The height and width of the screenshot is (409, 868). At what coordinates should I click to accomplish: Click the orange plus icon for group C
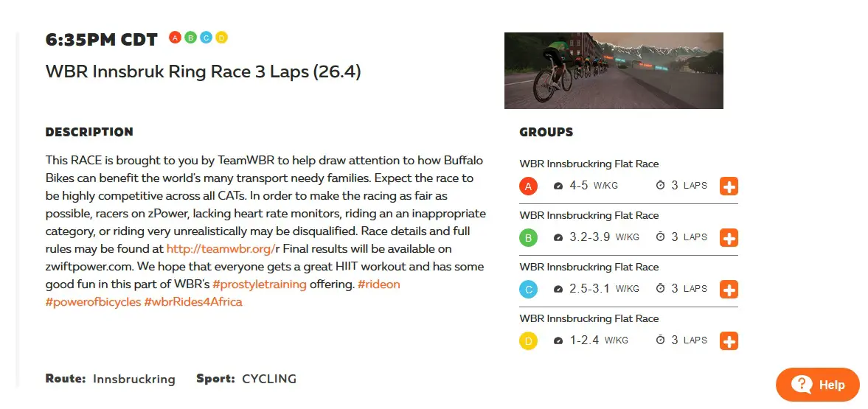pos(729,290)
